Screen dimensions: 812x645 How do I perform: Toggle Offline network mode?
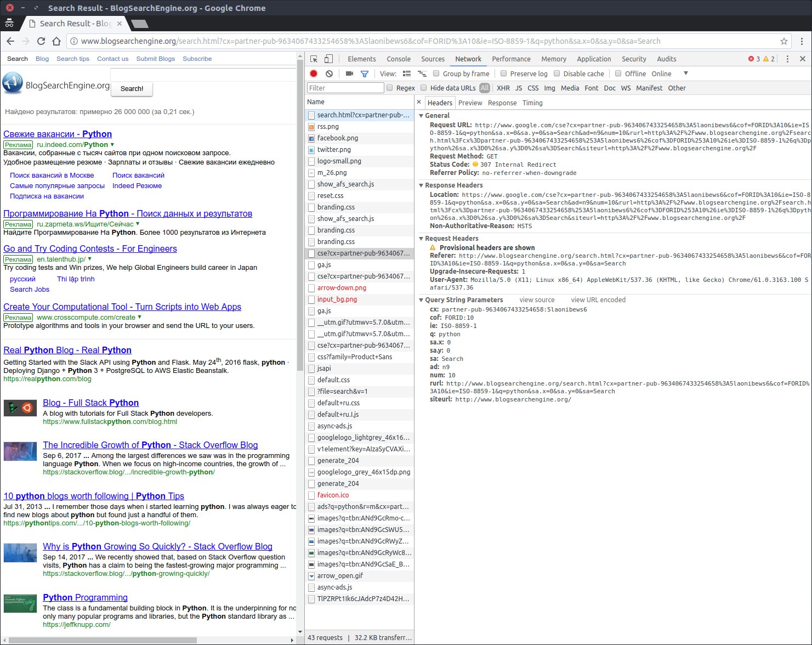tap(617, 73)
